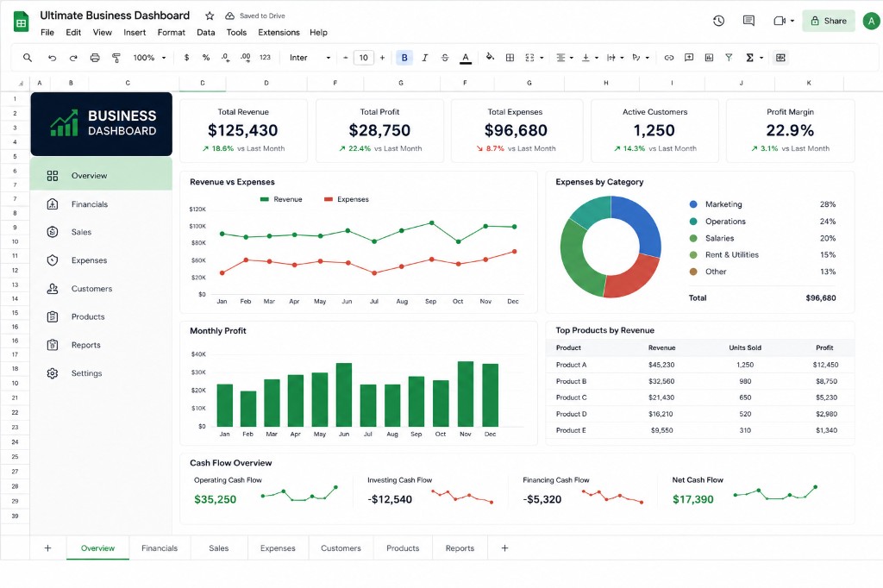The height and width of the screenshot is (588, 883).
Task: Undo the last action
Action: pyautogui.click(x=52, y=58)
